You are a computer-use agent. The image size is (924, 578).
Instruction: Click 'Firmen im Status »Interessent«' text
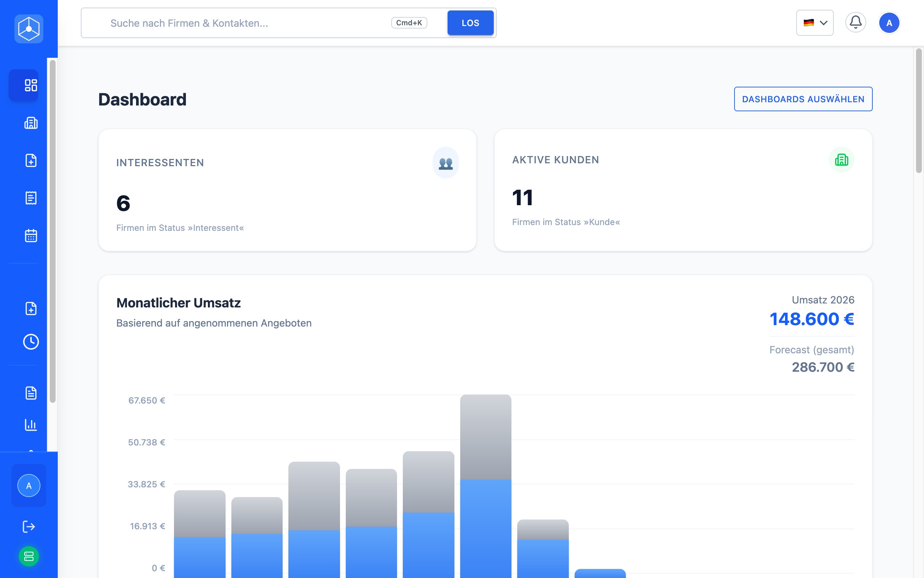pyautogui.click(x=180, y=228)
